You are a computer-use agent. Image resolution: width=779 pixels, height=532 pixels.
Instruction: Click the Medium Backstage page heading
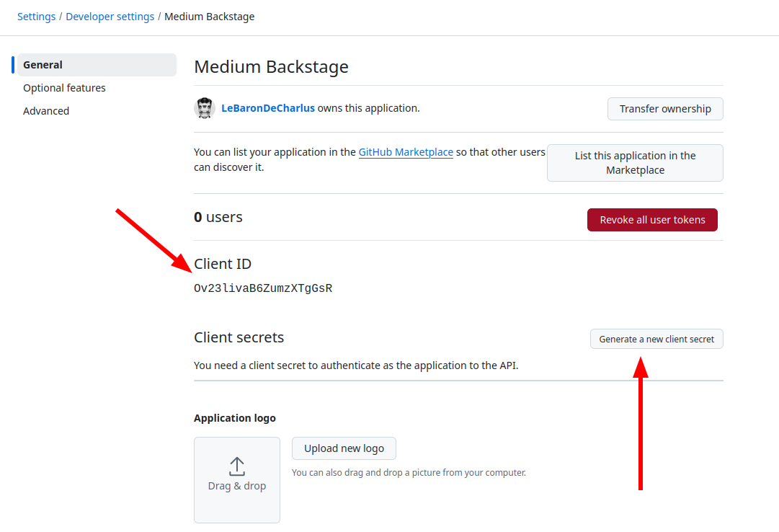click(271, 66)
